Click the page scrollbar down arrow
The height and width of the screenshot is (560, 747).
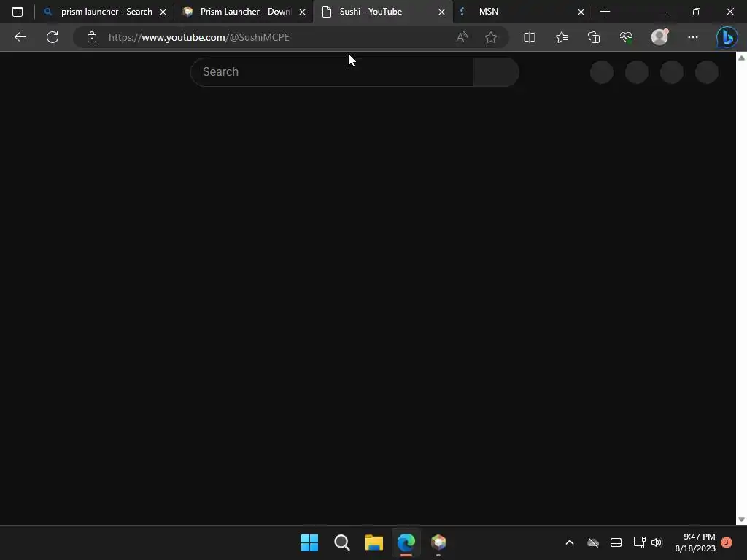click(x=741, y=519)
